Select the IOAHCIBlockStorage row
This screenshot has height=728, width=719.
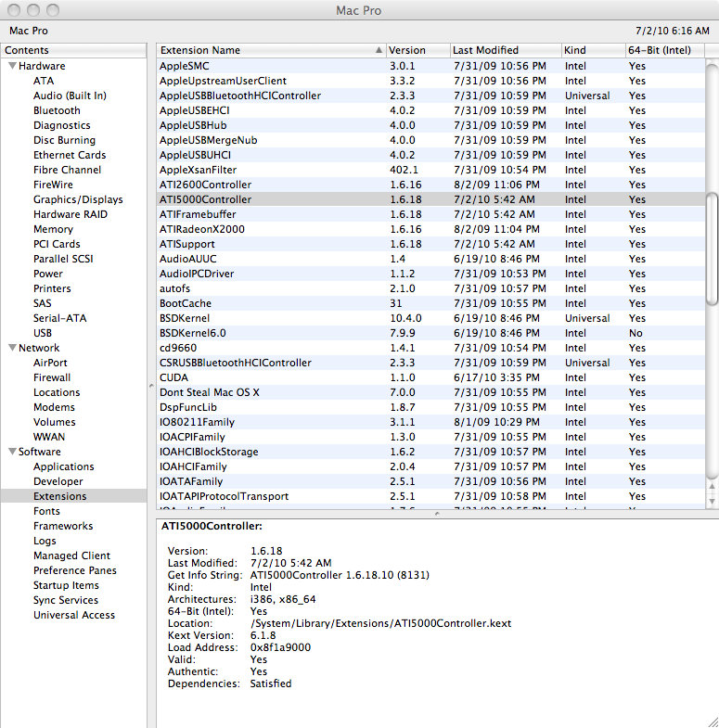(430, 452)
